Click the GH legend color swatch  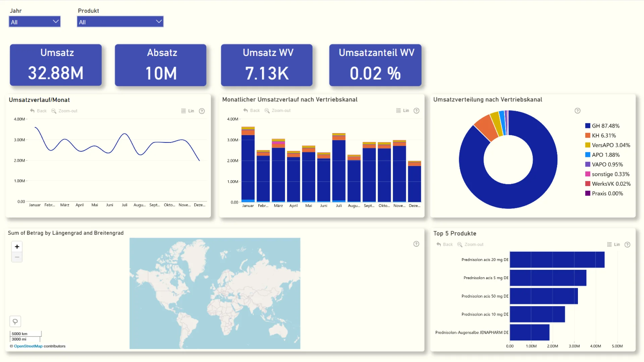point(588,126)
